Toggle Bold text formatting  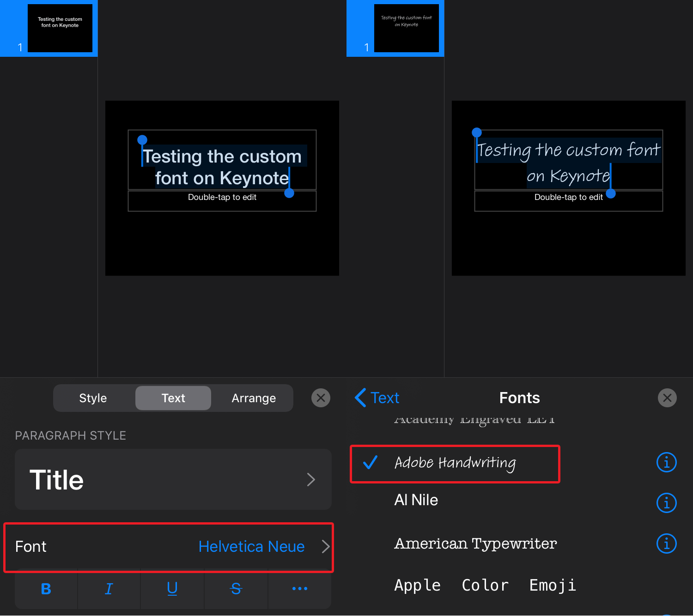tap(46, 589)
